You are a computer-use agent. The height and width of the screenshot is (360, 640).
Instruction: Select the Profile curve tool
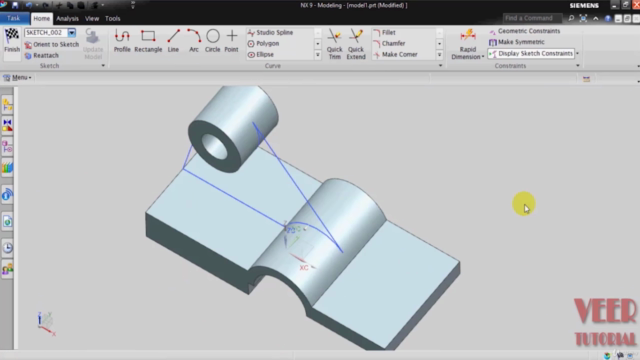(122, 41)
